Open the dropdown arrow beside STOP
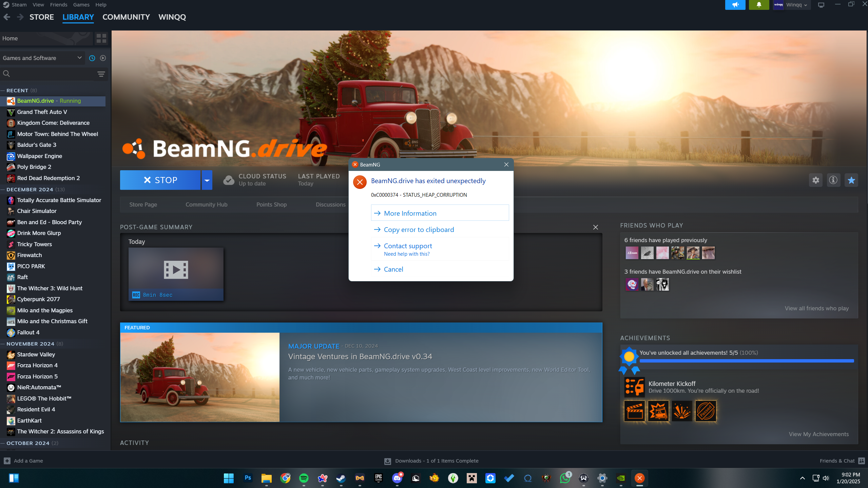This screenshot has height=488, width=868. click(207, 180)
